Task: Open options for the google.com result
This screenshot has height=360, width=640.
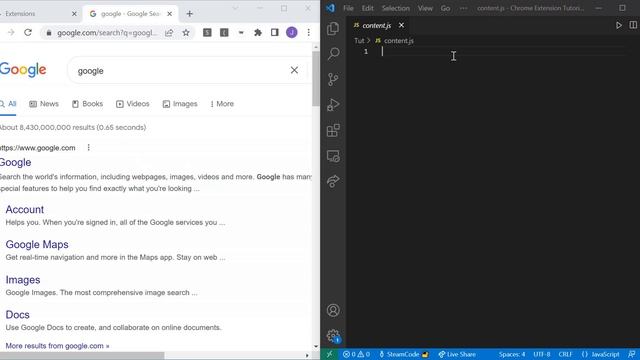Action: tap(89, 147)
